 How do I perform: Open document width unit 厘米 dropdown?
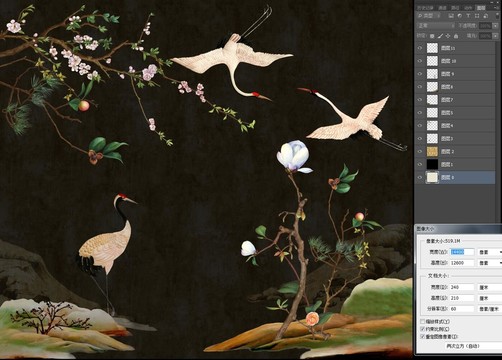click(x=490, y=287)
